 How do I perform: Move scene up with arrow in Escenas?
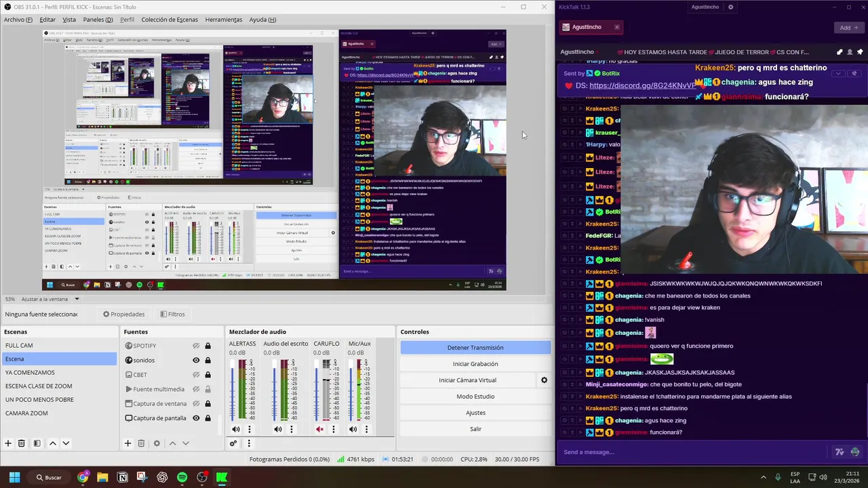pyautogui.click(x=52, y=443)
